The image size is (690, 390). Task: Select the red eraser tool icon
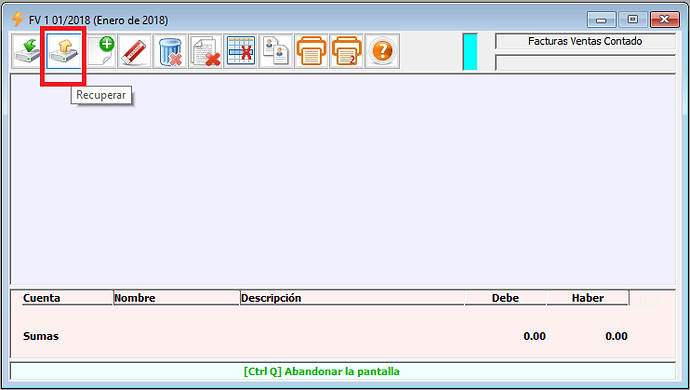tap(134, 51)
